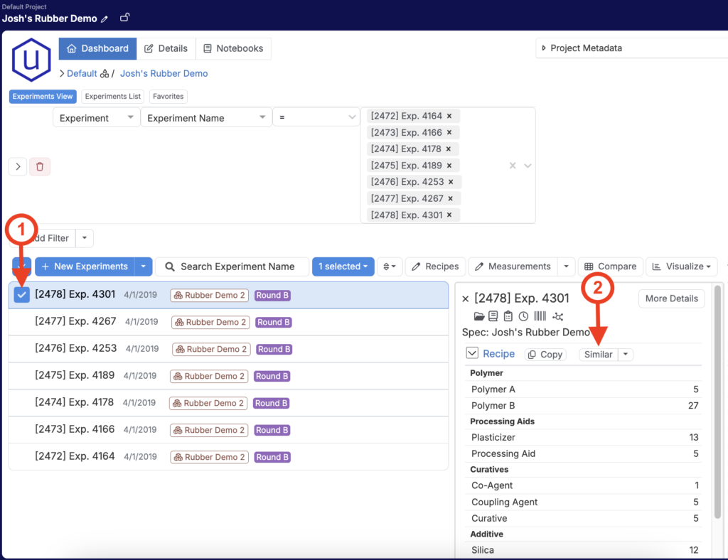The image size is (728, 560).
Task: Collapse the Recipe section chevron
Action: tap(472, 353)
